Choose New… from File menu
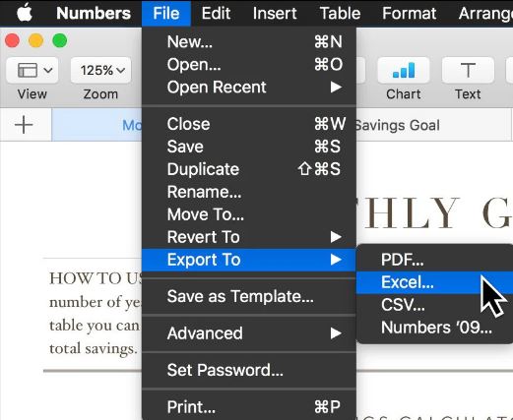This screenshot has width=513, height=420. [x=249, y=42]
